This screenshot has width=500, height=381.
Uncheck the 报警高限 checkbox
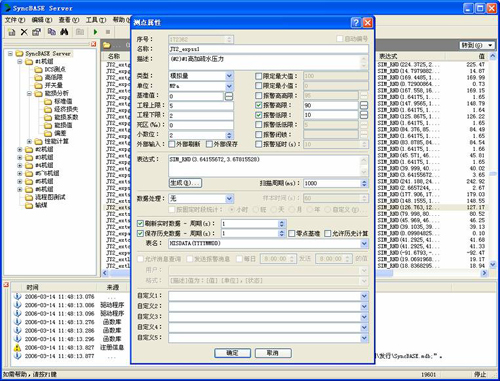(x=258, y=105)
